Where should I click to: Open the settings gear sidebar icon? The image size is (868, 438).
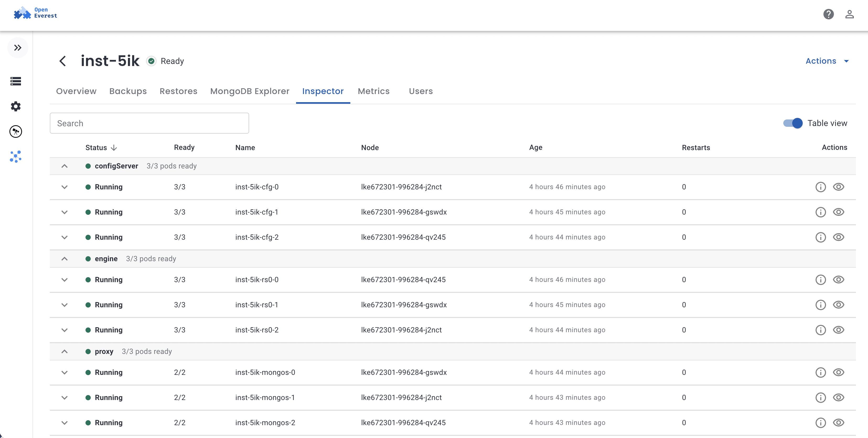point(15,106)
